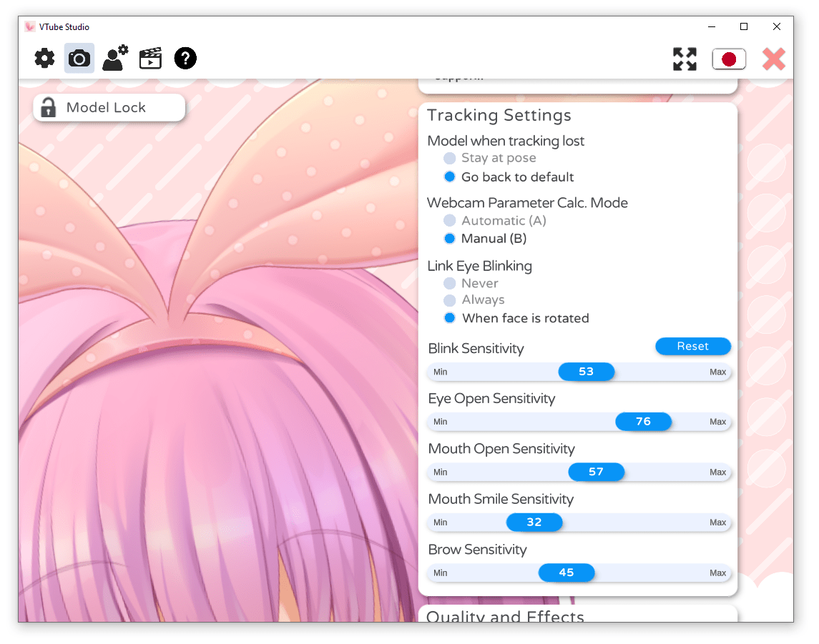Image resolution: width=819 pixels, height=644 pixels.
Task: Click the Model Lock button
Action: click(109, 107)
